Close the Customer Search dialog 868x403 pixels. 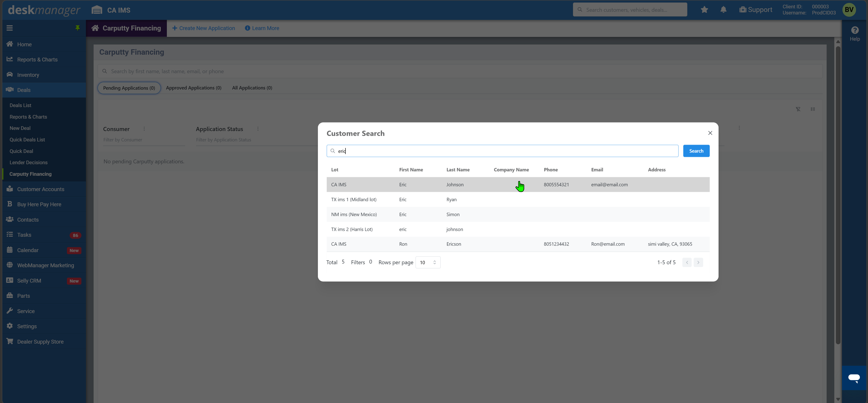710,133
